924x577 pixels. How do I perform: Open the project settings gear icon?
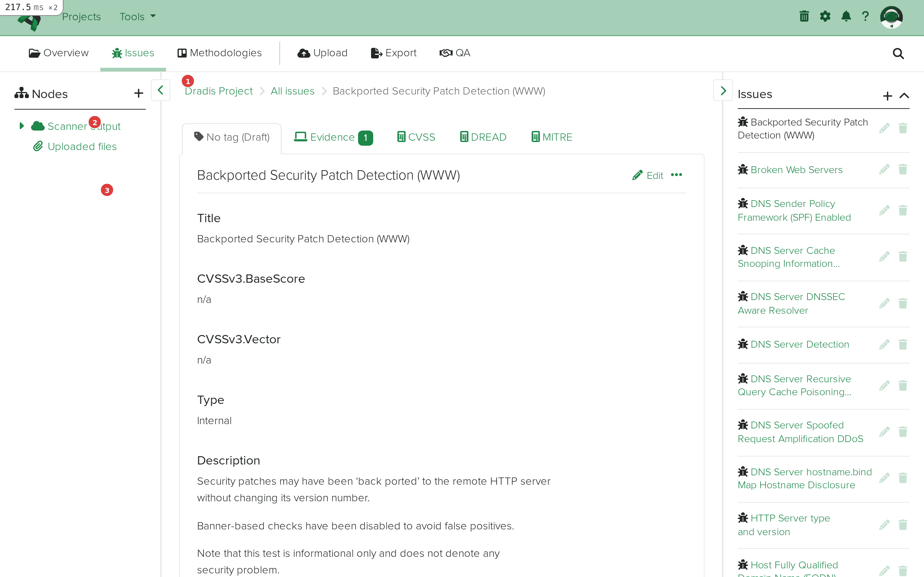(825, 16)
